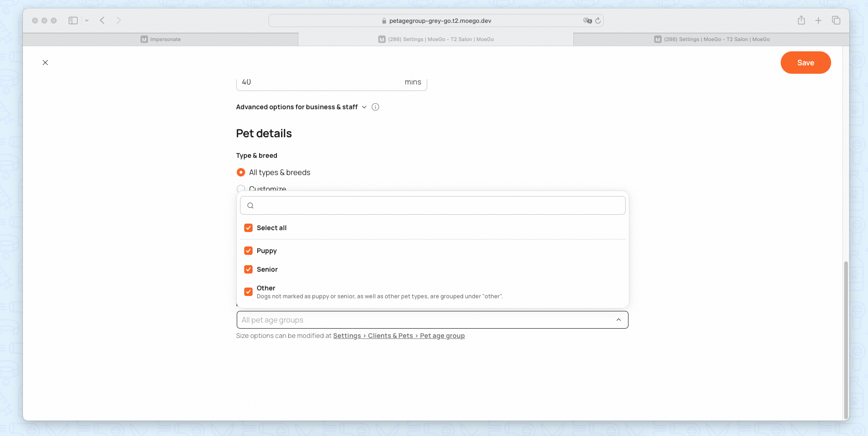The height and width of the screenshot is (436, 868).
Task: Open the browser share icon
Action: 801,20
